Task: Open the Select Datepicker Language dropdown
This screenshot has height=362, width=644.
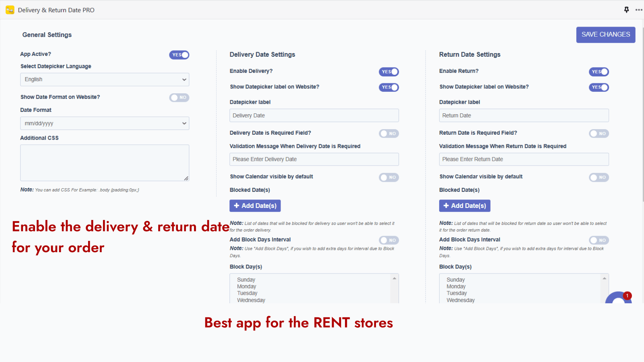Action: tap(104, 79)
